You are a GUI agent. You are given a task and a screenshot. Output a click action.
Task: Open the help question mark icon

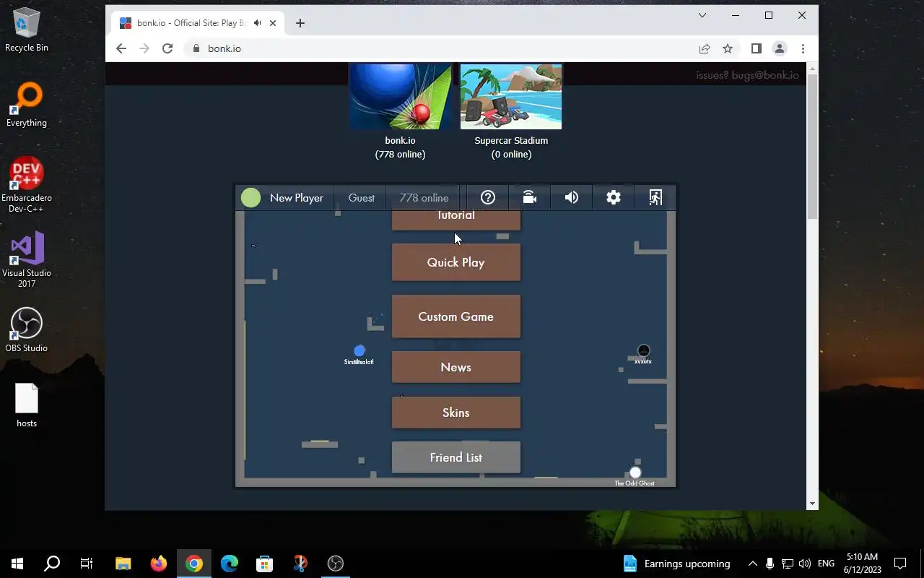(488, 197)
